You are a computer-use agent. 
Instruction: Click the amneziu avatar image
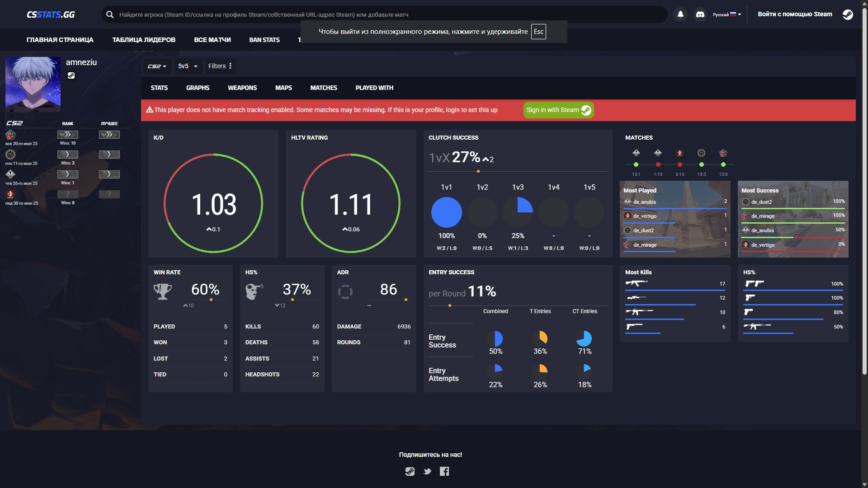coord(33,84)
